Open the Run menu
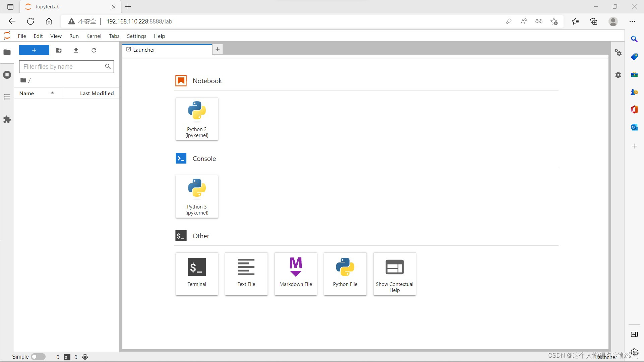 [x=74, y=36]
